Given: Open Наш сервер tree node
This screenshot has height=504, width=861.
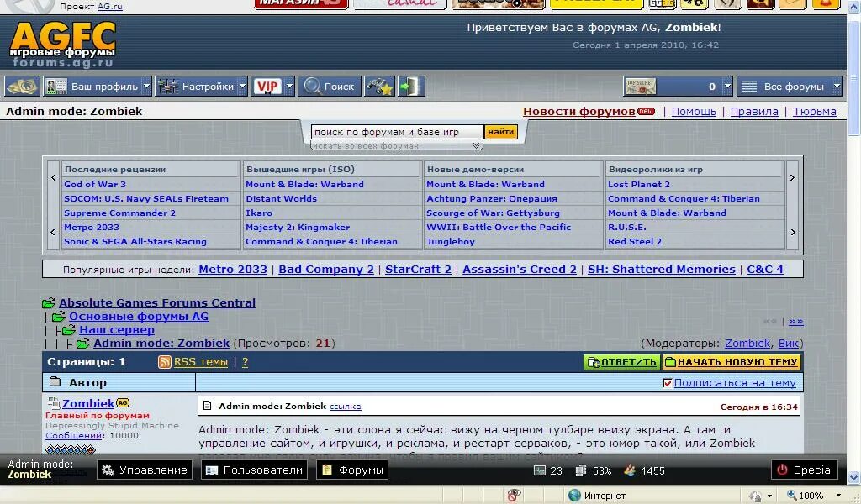Looking at the screenshot, I should [x=116, y=330].
